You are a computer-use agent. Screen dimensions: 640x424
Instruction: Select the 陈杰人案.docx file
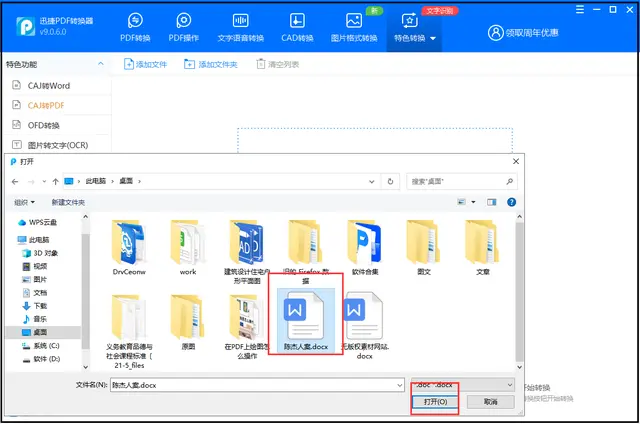click(306, 320)
